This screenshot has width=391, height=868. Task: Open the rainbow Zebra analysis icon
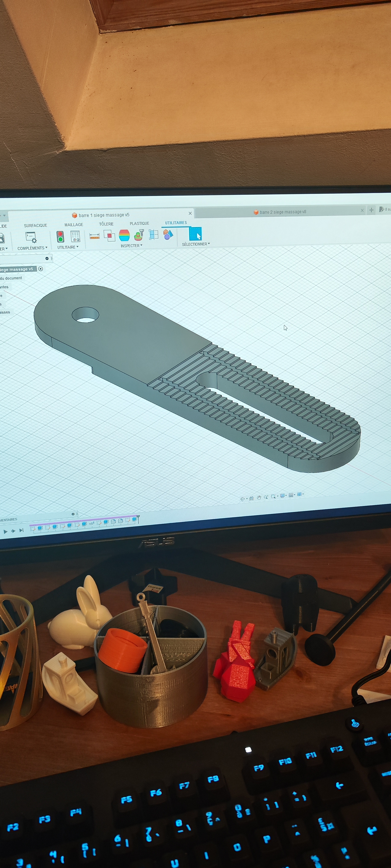tap(124, 235)
